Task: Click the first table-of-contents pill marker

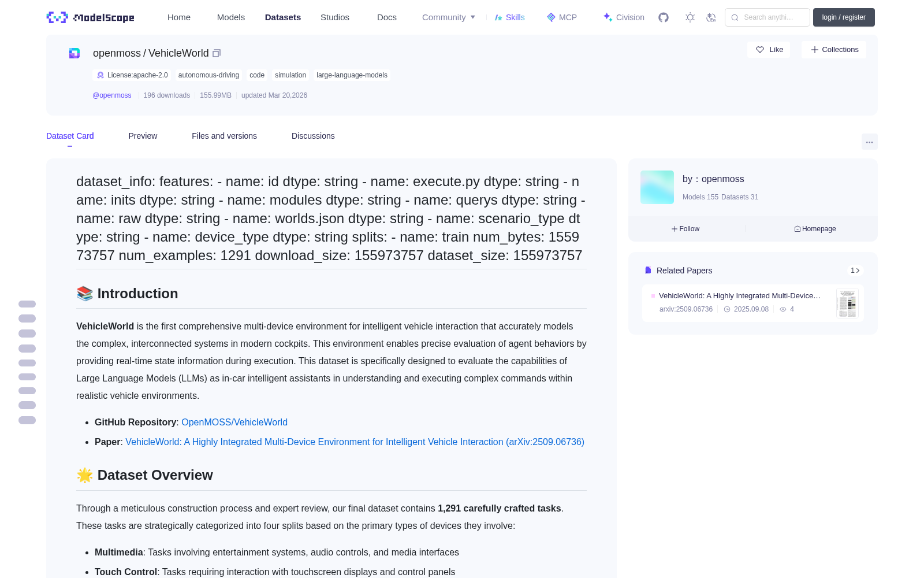Action: pos(27,304)
